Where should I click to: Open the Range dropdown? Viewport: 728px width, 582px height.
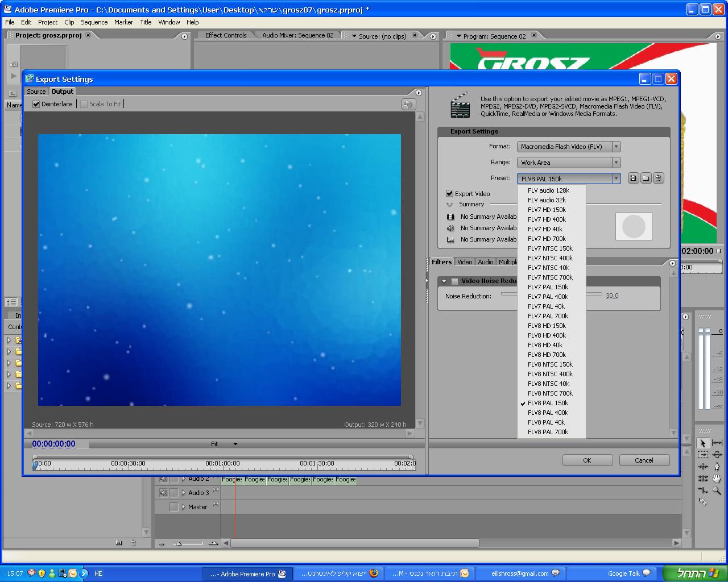pos(569,163)
